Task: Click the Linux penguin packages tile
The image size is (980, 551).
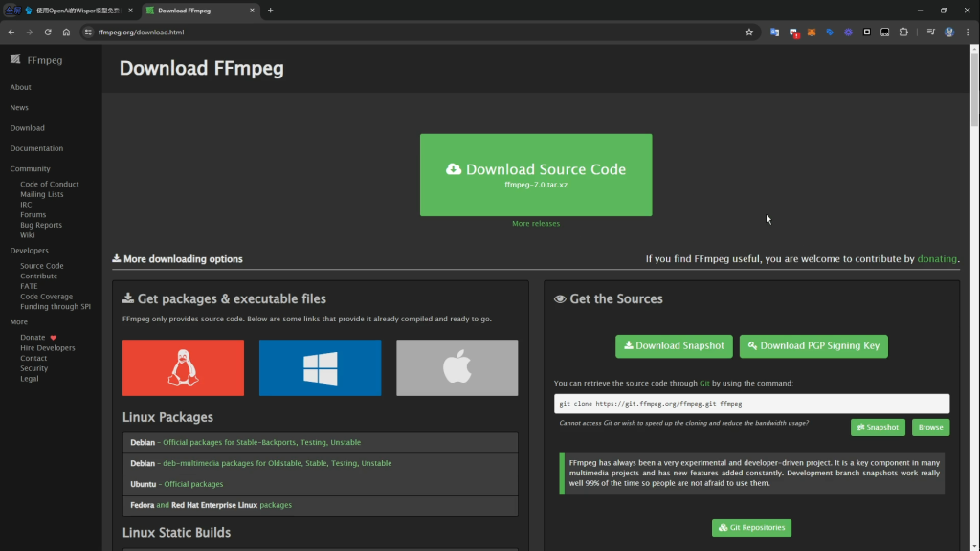Action: coord(183,367)
